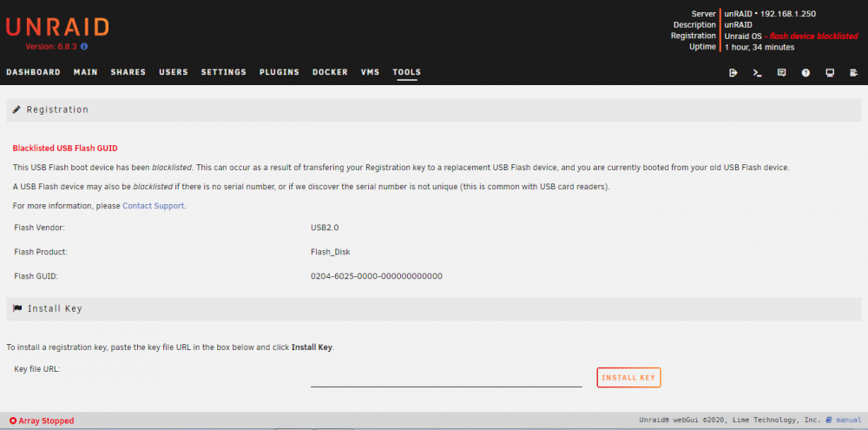
Task: Open the system Log icon
Action: [854, 73]
